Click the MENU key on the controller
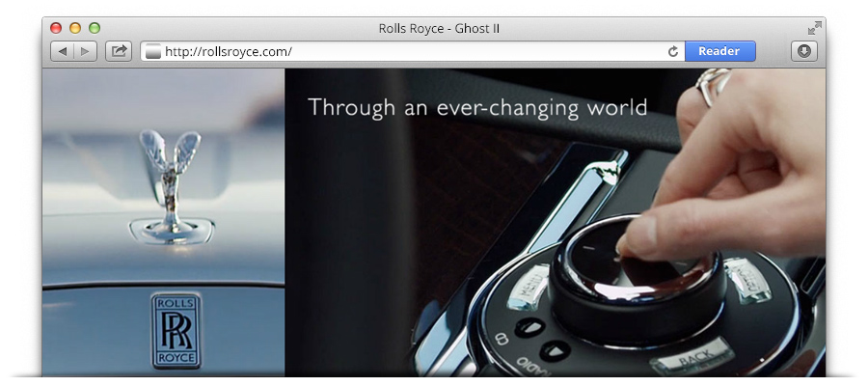 (528, 288)
